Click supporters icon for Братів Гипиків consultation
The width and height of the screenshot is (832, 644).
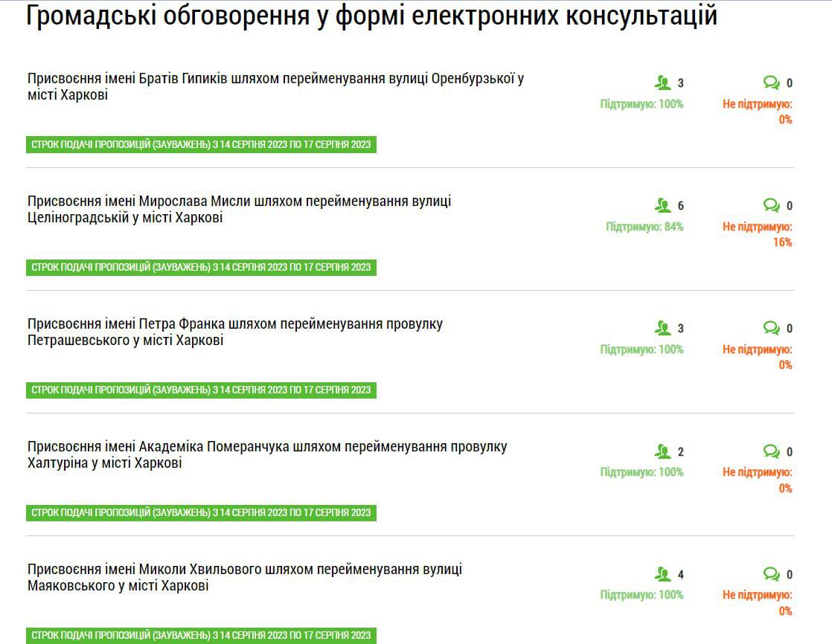pos(662,83)
